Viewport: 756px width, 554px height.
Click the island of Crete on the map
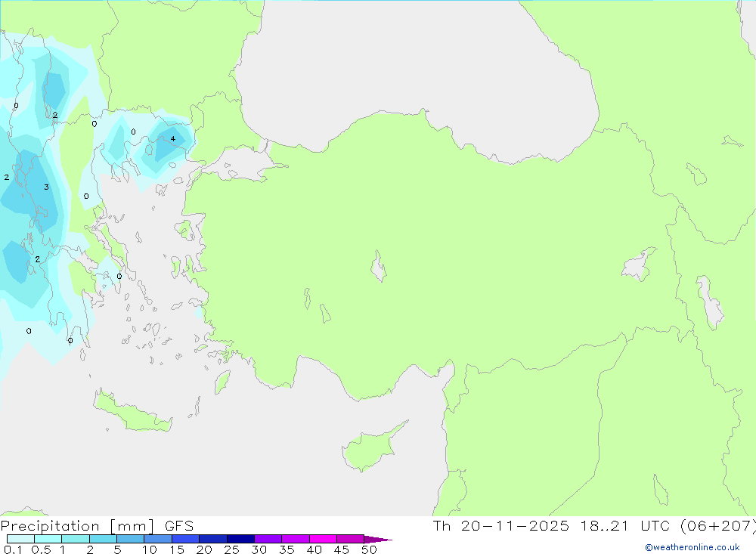(132, 411)
